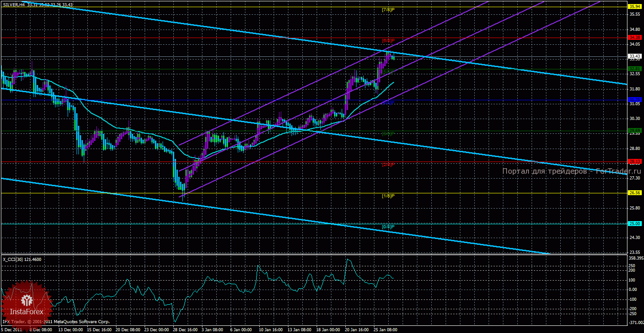Click the red 28.13 price tag

[x=635, y=162]
